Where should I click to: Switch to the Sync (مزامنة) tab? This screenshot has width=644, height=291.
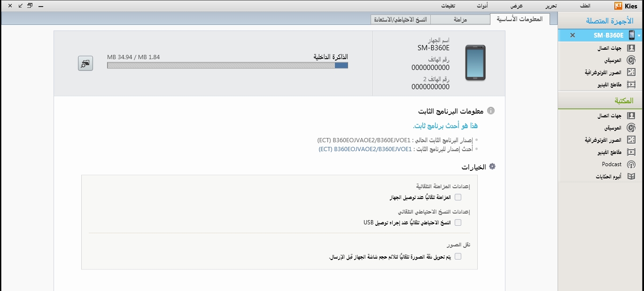point(460,20)
